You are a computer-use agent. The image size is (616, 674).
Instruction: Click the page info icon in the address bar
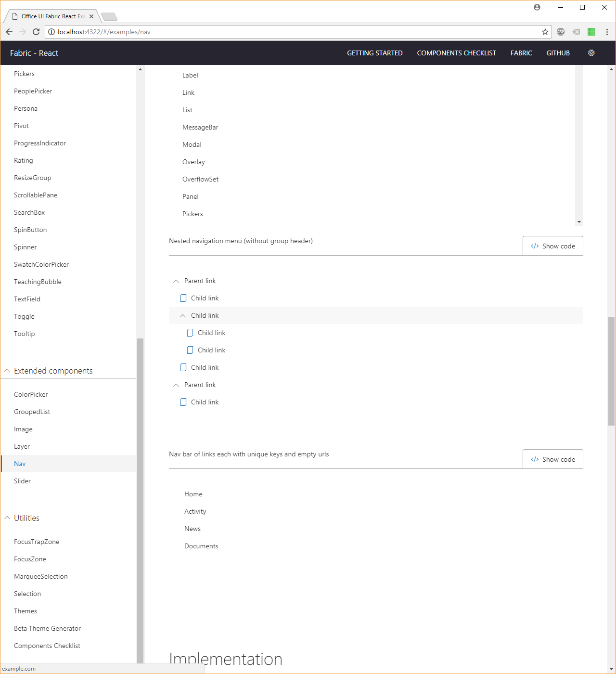tap(51, 32)
